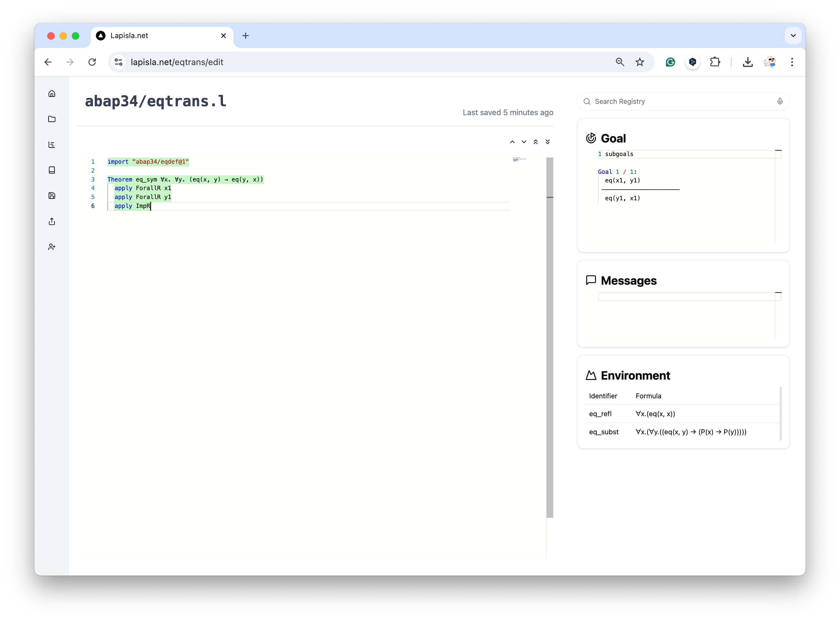This screenshot has width=840, height=621.
Task: Open a new browser tab
Action: [x=245, y=36]
